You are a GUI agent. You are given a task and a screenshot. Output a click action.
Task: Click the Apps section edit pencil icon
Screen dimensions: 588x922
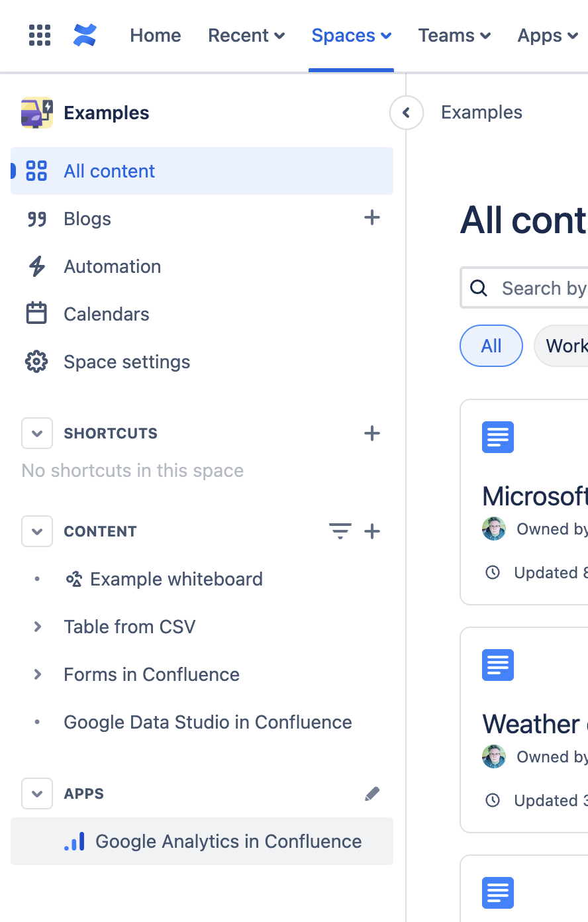[372, 794]
